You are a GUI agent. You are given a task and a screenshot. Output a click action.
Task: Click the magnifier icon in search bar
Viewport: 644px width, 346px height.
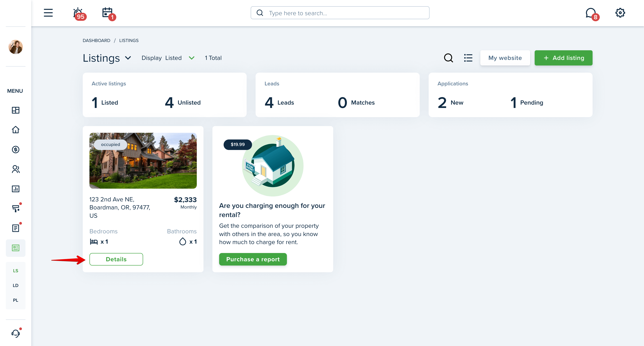pos(260,13)
